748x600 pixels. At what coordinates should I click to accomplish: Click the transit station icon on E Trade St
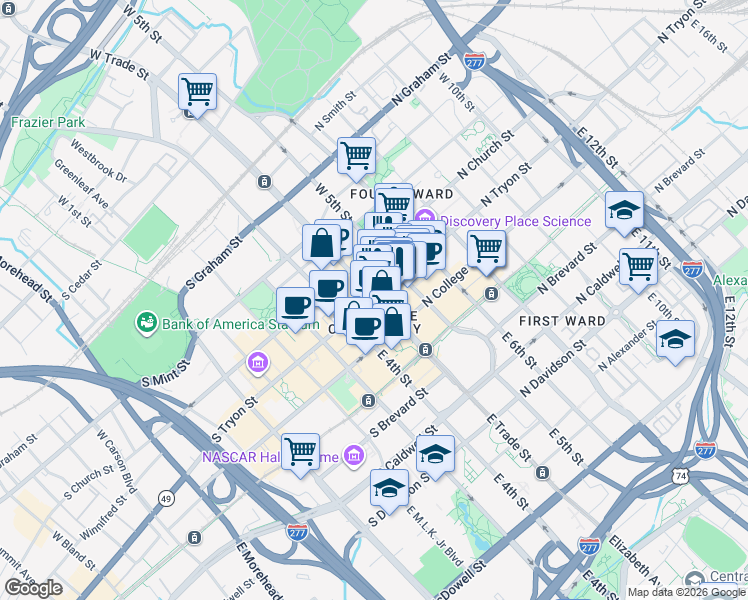[x=542, y=473]
